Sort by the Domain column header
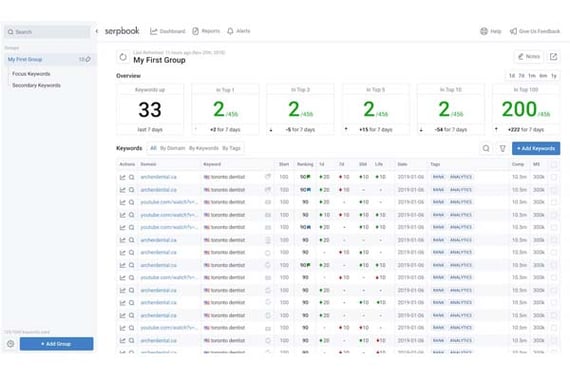Viewport: 570px width, 380px height. pos(148,164)
